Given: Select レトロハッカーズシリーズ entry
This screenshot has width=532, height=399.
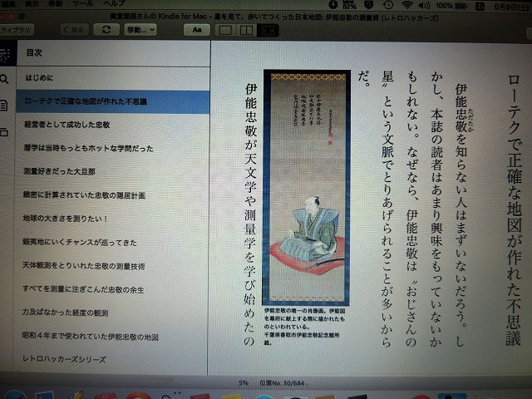Looking at the screenshot, I should click(x=111, y=359).
